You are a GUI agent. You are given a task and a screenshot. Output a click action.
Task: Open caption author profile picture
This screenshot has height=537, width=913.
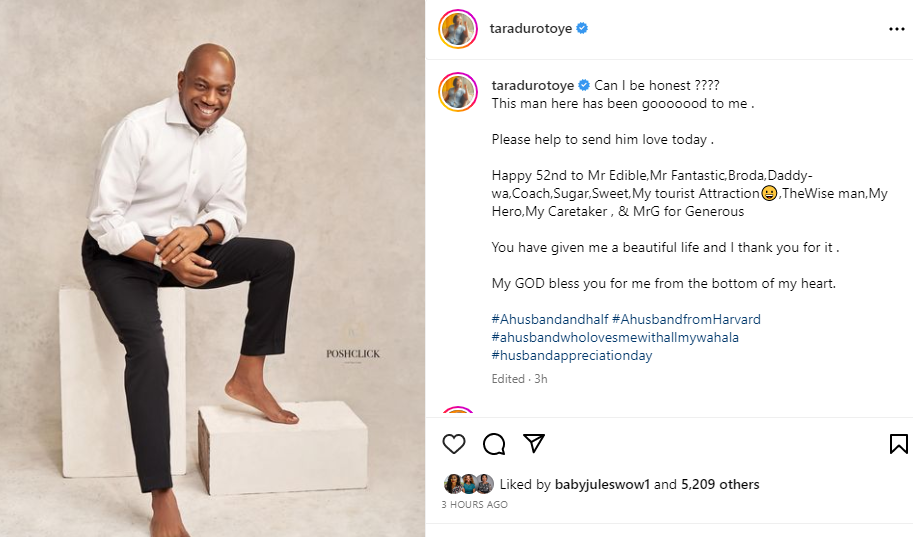[458, 91]
